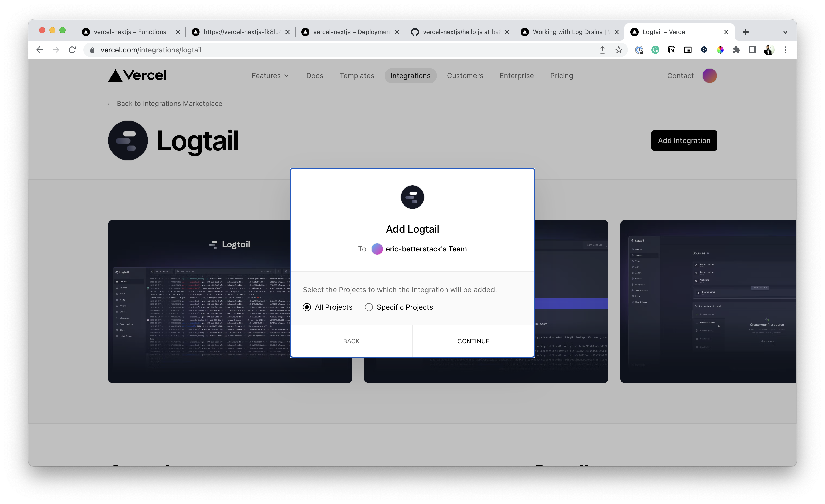The image size is (825, 504).
Task: Click the share page icon
Action: pyautogui.click(x=602, y=50)
